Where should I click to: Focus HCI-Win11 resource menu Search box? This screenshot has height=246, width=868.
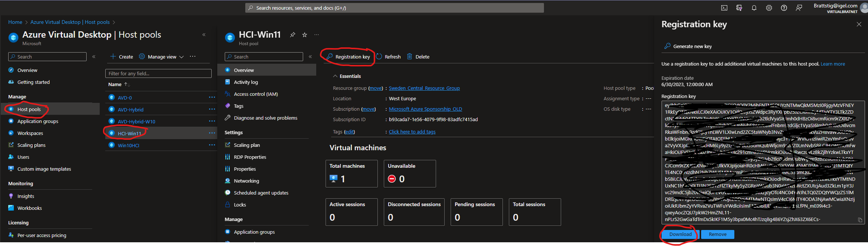coord(264,57)
